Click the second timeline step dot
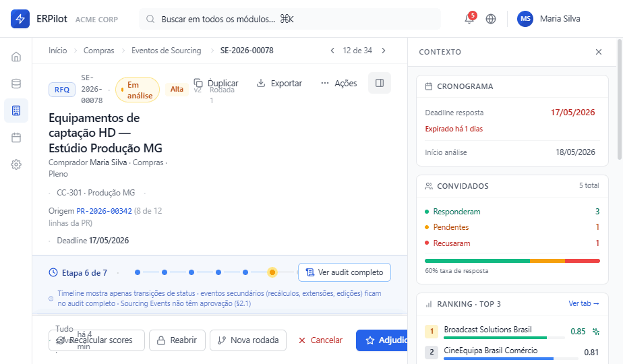The image size is (623, 364). (x=165, y=272)
